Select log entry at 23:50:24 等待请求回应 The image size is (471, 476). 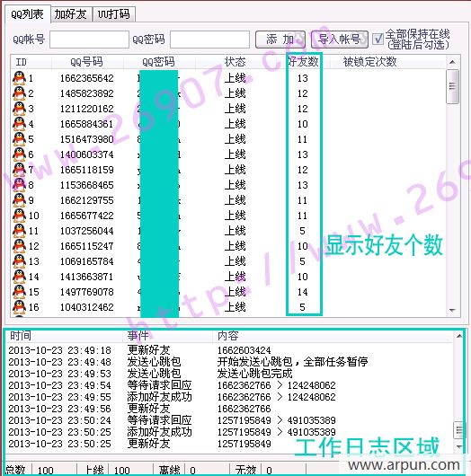click(x=229, y=420)
